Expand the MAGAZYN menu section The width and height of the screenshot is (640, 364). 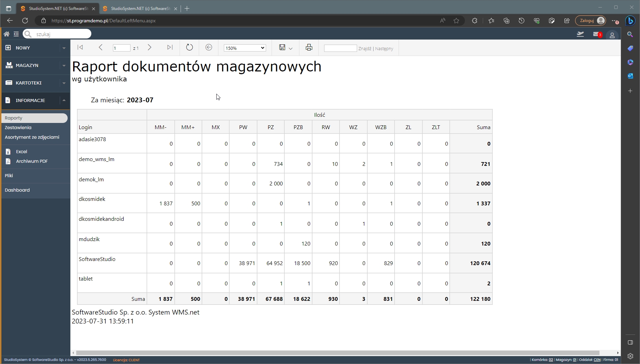pos(64,65)
